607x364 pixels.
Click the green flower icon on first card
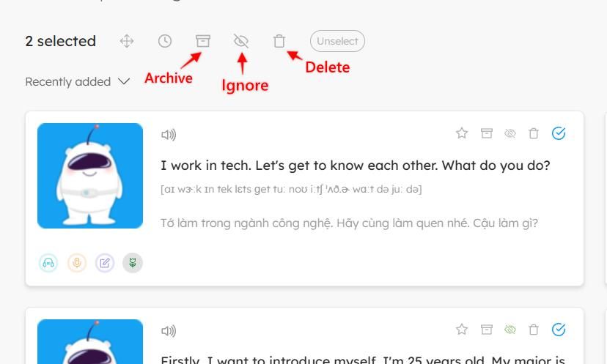[x=133, y=263]
